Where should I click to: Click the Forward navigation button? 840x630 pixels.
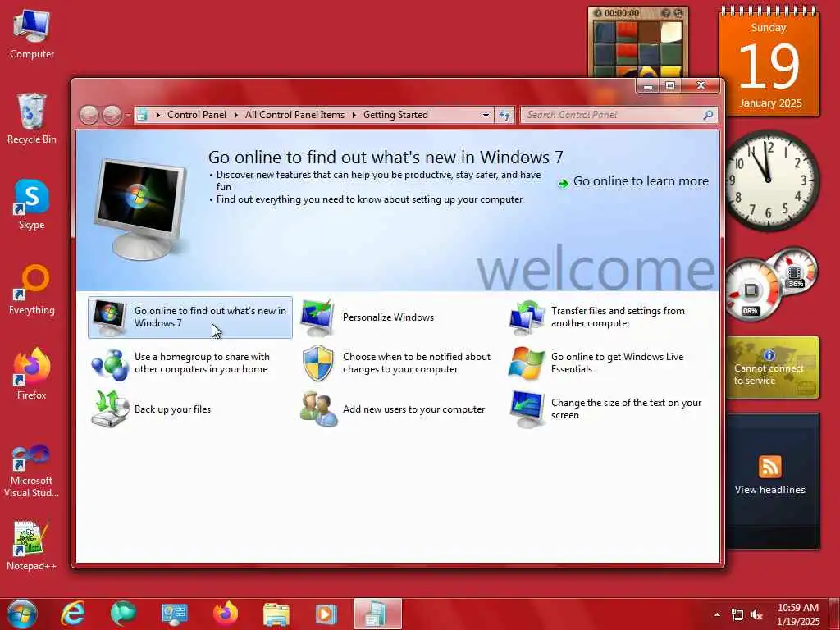click(112, 115)
